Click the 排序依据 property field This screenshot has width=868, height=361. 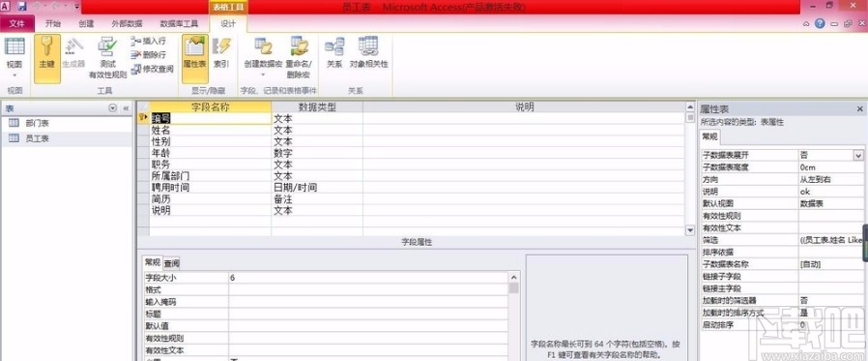(x=831, y=253)
